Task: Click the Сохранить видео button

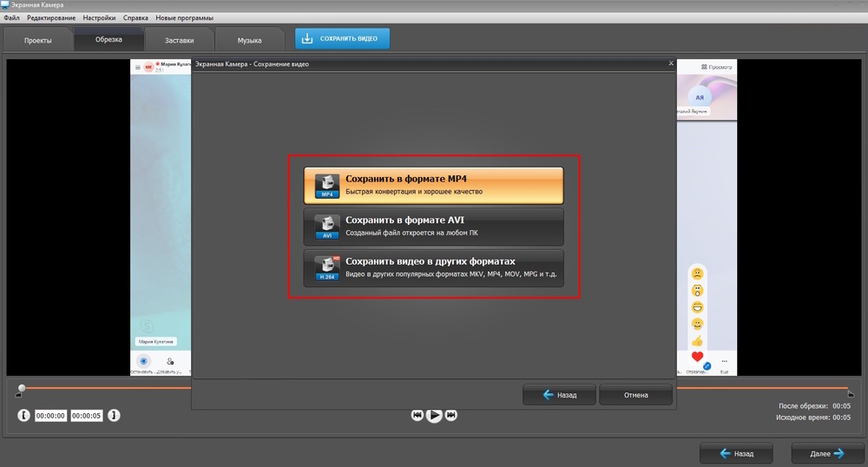Action: 342,39
